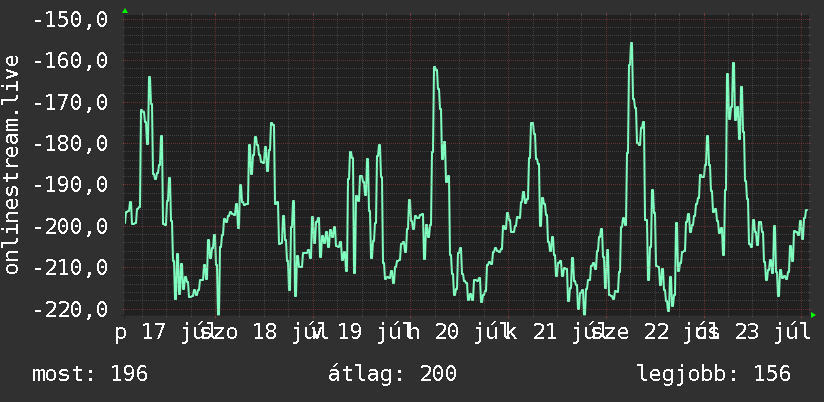
Task: Click the -190,0 y-axis label
Action: click(70, 184)
